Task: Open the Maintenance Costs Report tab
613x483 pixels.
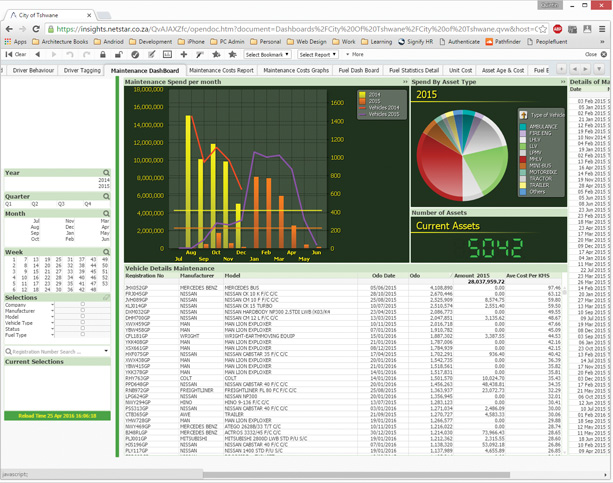Action: click(x=221, y=70)
